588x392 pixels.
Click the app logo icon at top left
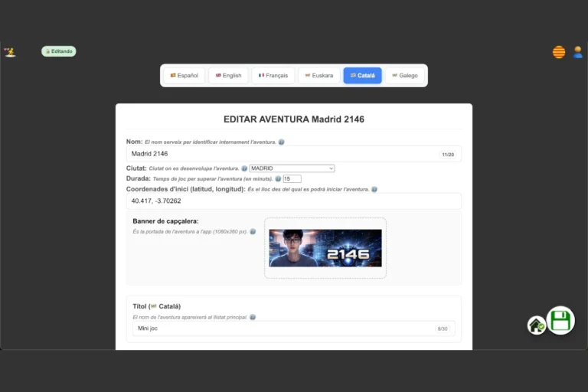[x=10, y=52]
